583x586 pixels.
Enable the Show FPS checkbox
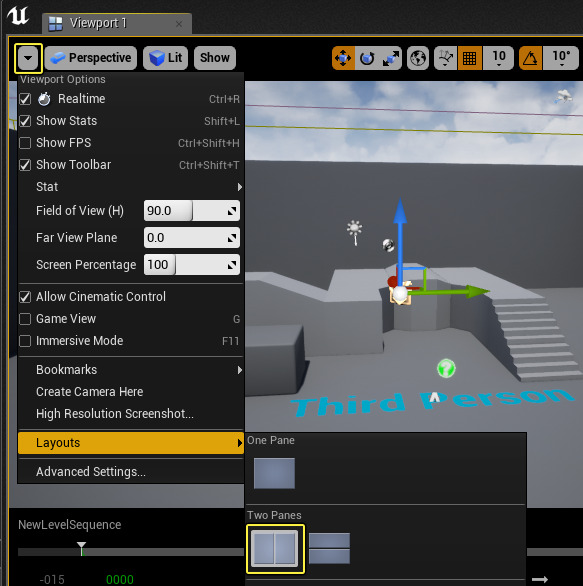[25, 143]
